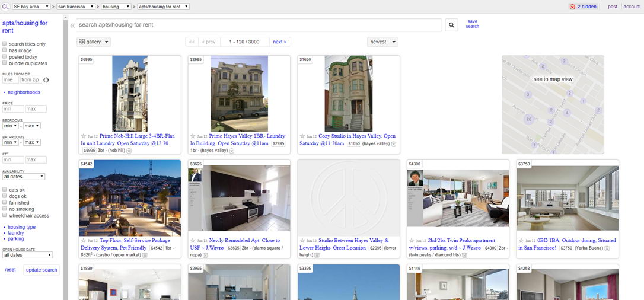The image size is (644, 300).
Task: Check the wheelchair access filter
Action: tap(5, 215)
